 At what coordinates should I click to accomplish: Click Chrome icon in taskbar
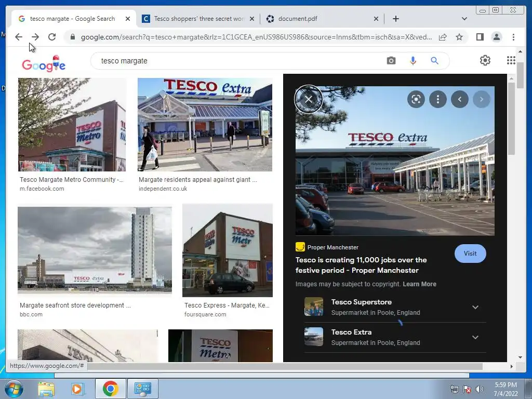110,389
